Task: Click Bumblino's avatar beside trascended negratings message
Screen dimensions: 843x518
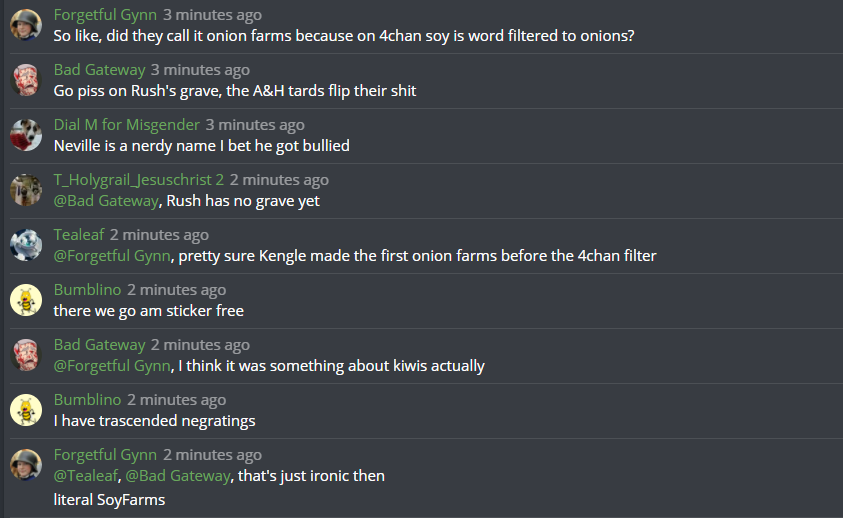Action: [x=25, y=410]
